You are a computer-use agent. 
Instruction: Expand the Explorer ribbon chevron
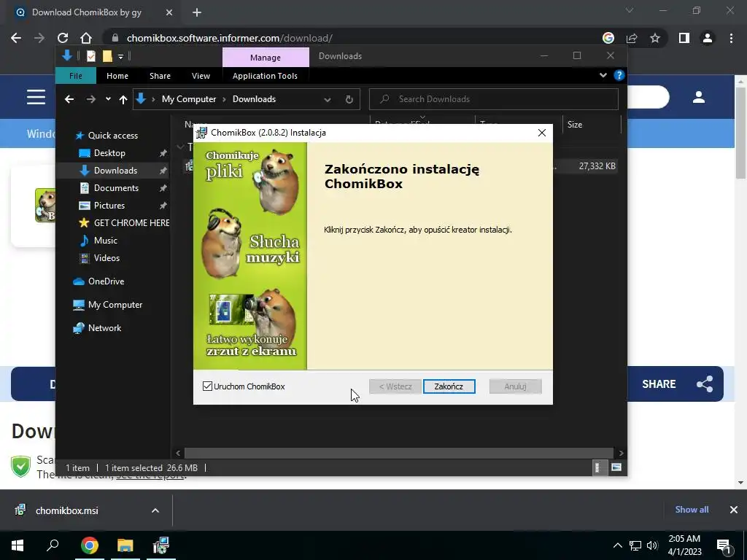click(603, 75)
